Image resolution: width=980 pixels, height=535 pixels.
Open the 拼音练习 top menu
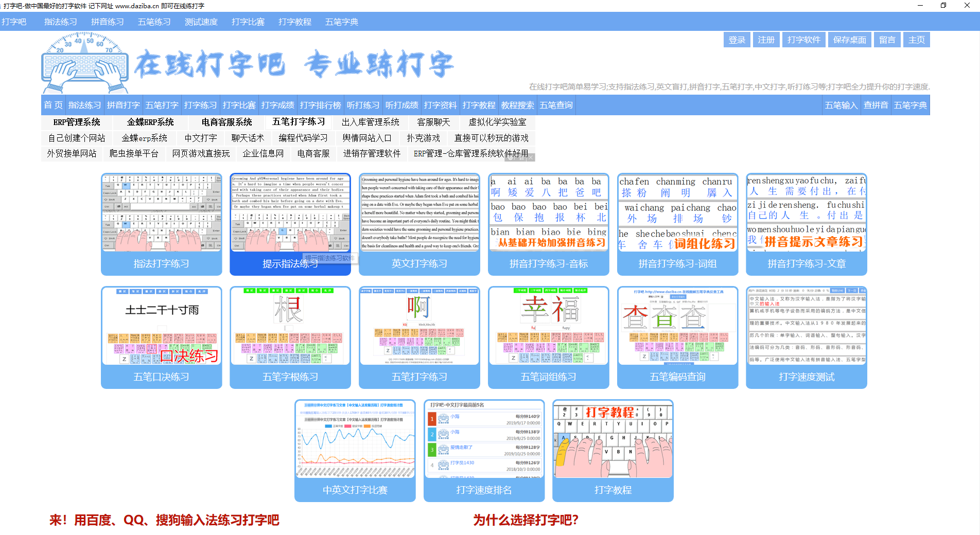[x=108, y=22]
